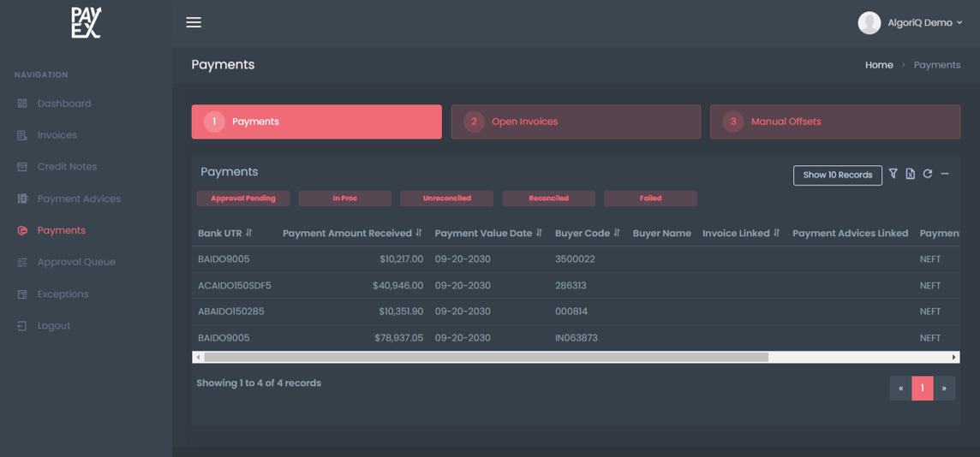This screenshot has width=980, height=457.
Task: Filter by Unreconciled status
Action: pyautogui.click(x=447, y=199)
